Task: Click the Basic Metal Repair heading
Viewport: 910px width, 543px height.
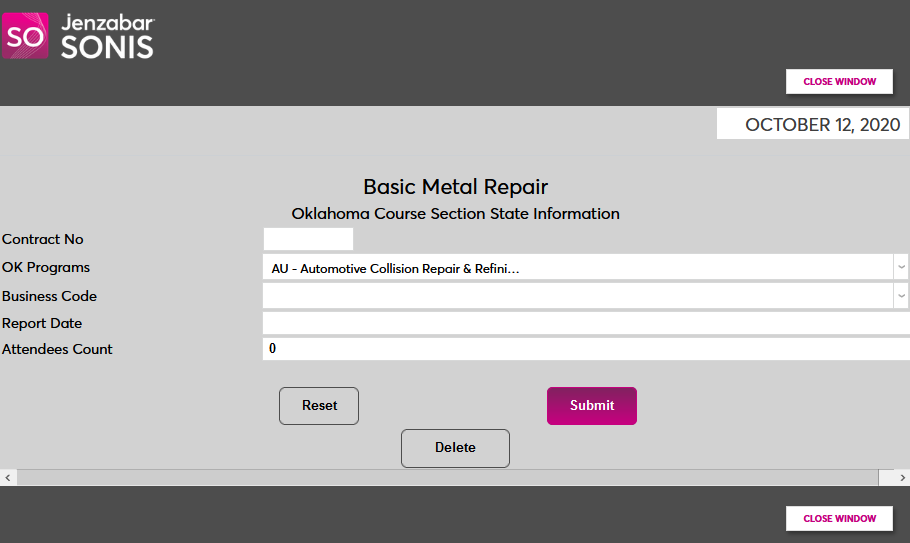Action: tap(455, 187)
